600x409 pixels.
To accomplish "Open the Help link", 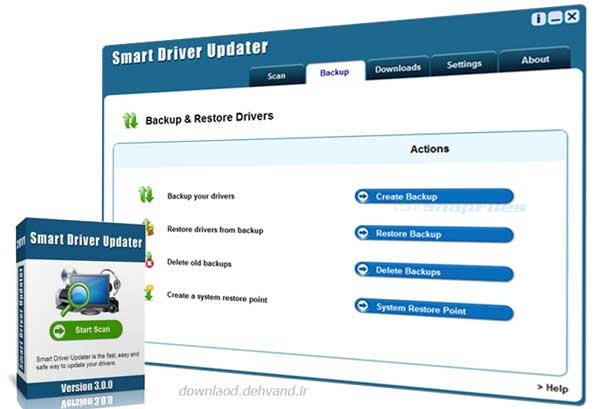I will pyautogui.click(x=553, y=388).
